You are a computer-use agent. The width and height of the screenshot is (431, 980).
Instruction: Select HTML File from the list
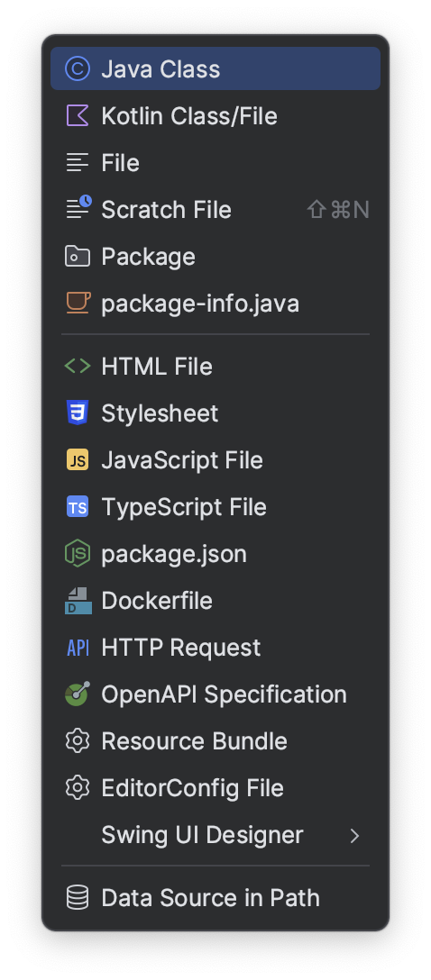point(215,367)
